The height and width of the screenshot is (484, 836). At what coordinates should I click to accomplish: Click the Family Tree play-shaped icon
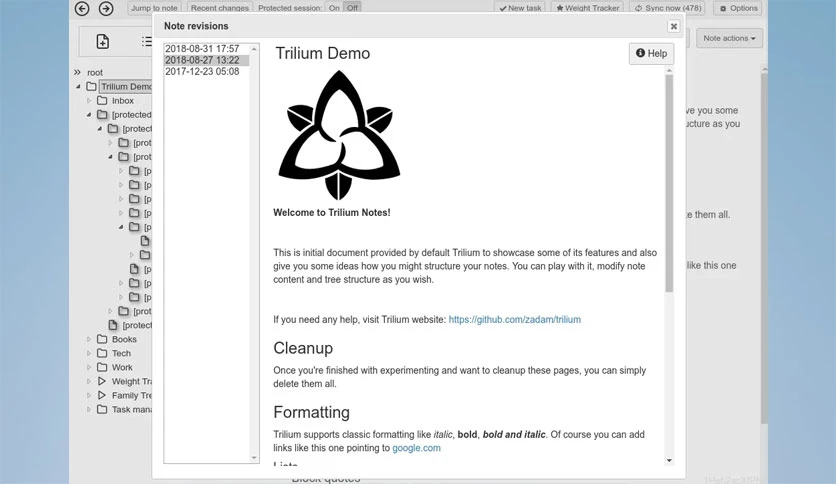[102, 395]
